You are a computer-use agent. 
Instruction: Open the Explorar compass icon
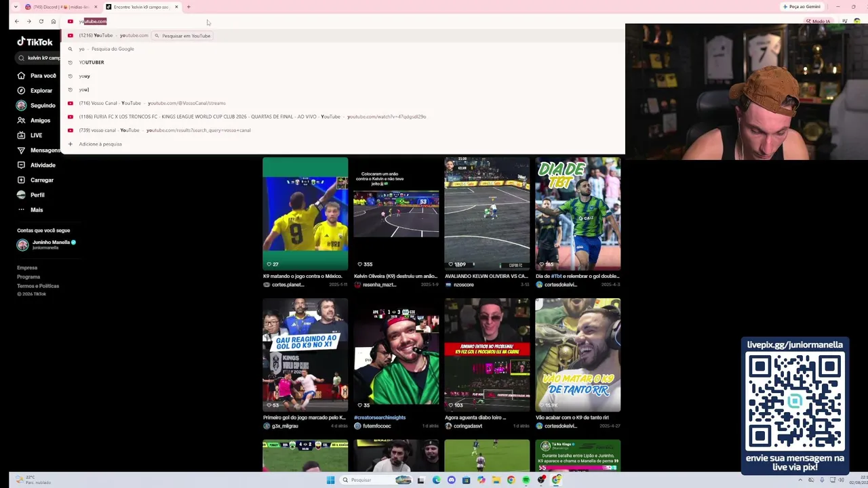point(21,90)
